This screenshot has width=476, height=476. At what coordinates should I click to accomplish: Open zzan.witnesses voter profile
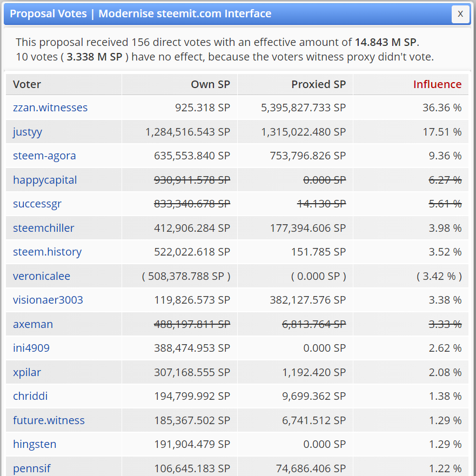(x=50, y=108)
